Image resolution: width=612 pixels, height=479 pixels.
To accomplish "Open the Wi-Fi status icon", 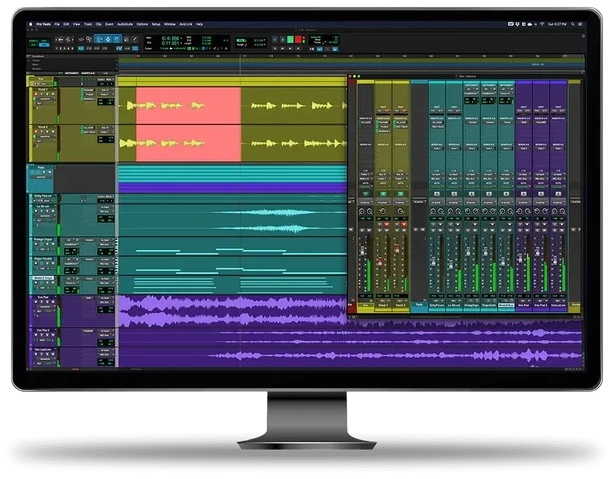I will coord(542,24).
